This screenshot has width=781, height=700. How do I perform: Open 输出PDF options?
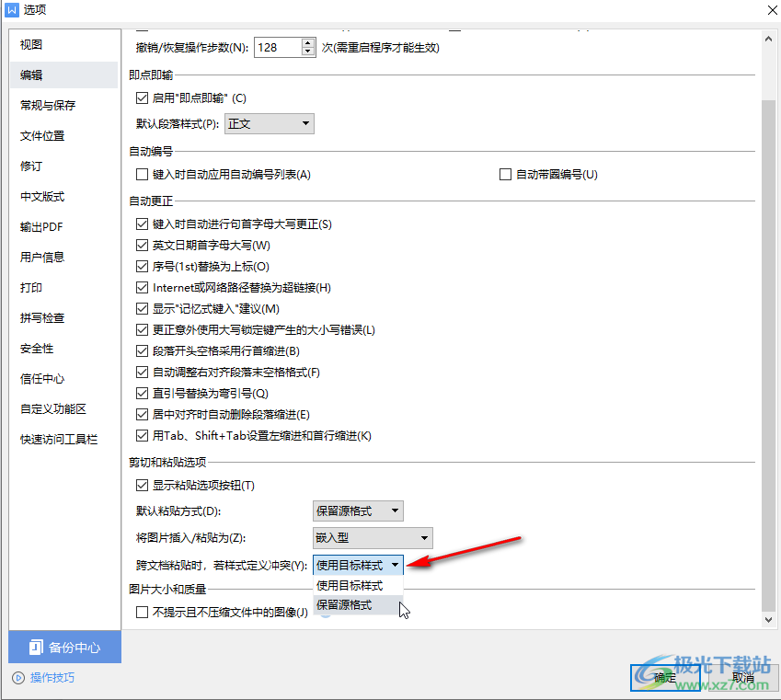pos(41,227)
